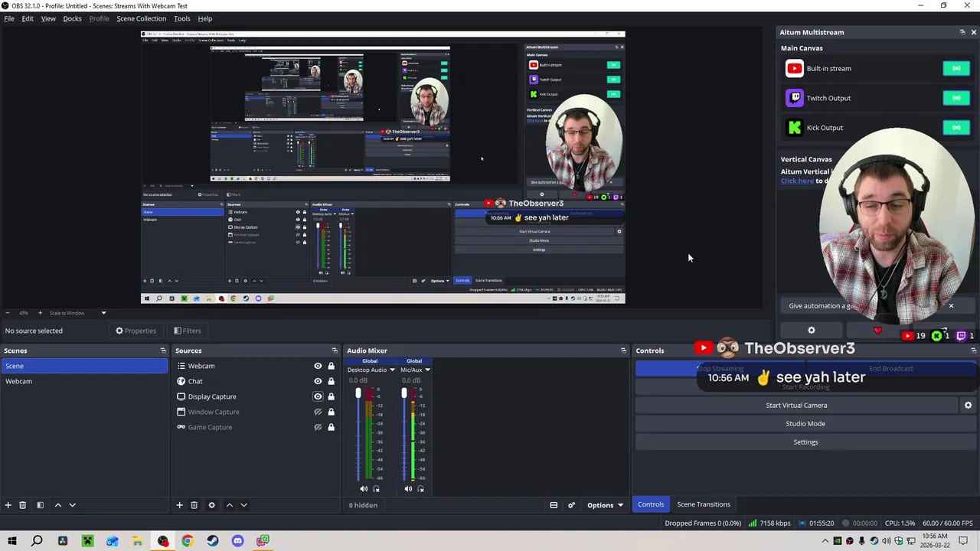Viewport: 980px width, 551px height.
Task: Zoom in preview with plus icon
Action: click(x=40, y=313)
